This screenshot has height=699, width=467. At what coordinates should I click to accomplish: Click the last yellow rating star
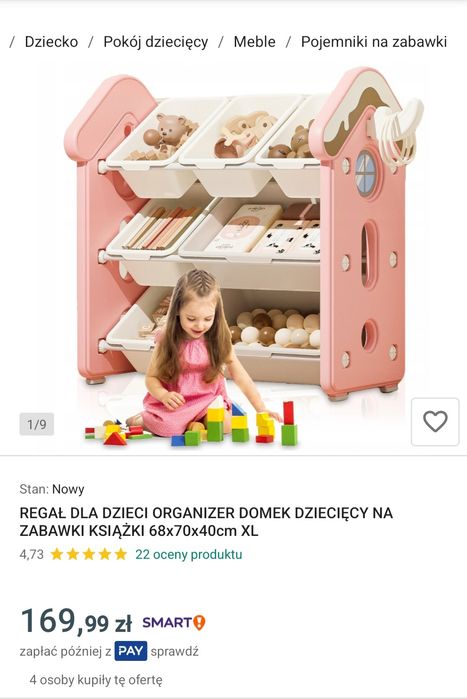[121, 554]
